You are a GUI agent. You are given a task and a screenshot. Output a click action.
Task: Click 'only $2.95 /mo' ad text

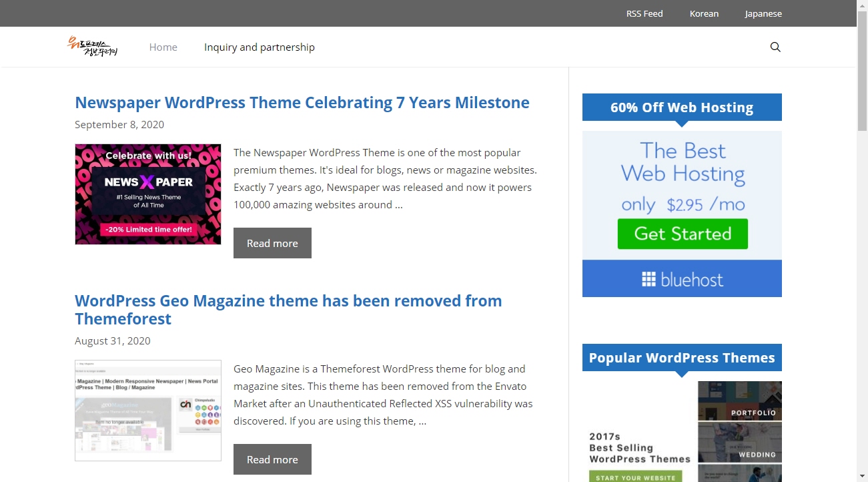tap(683, 204)
